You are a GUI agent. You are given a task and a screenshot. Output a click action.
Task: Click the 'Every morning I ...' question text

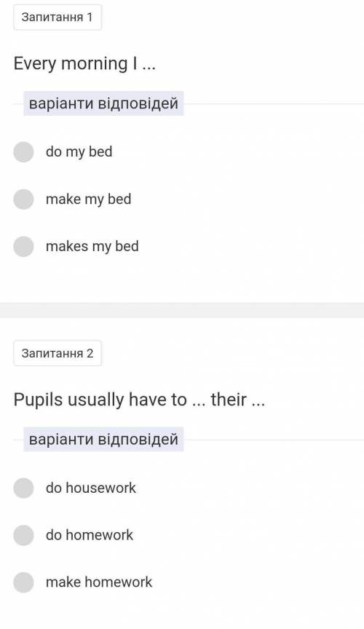[84, 64]
